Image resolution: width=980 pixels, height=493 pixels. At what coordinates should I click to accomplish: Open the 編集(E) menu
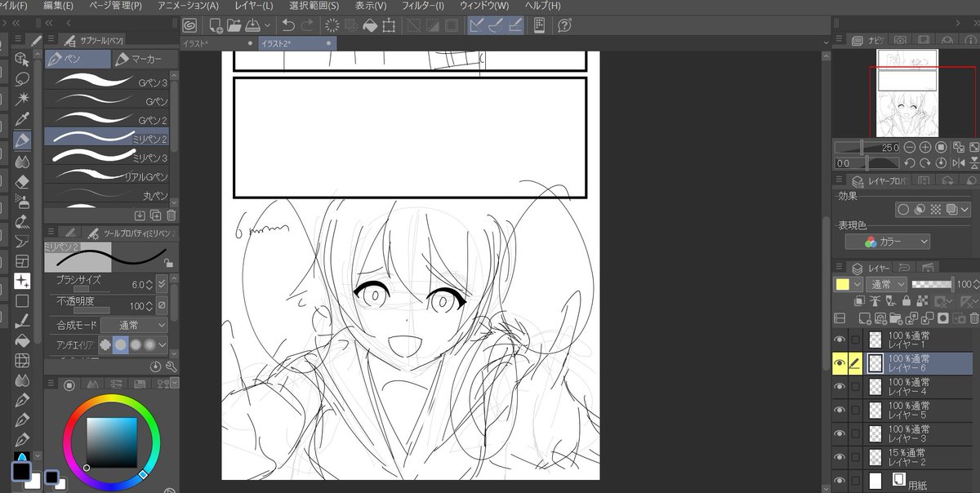[57, 6]
